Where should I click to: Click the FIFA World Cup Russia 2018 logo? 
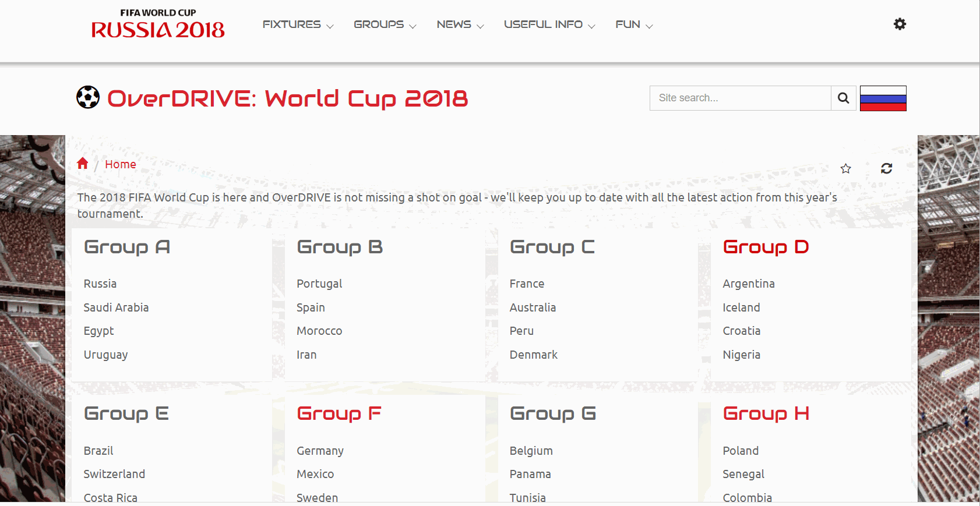point(158,24)
